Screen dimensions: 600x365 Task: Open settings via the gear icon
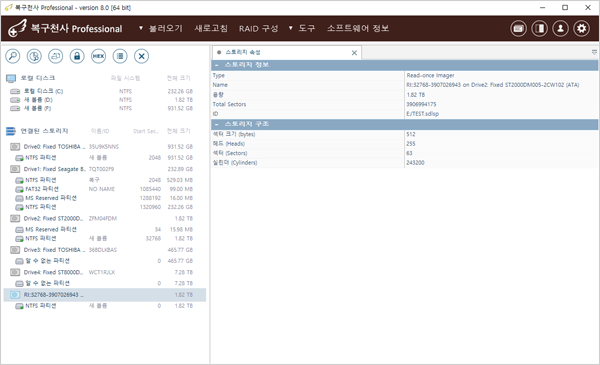(582, 28)
